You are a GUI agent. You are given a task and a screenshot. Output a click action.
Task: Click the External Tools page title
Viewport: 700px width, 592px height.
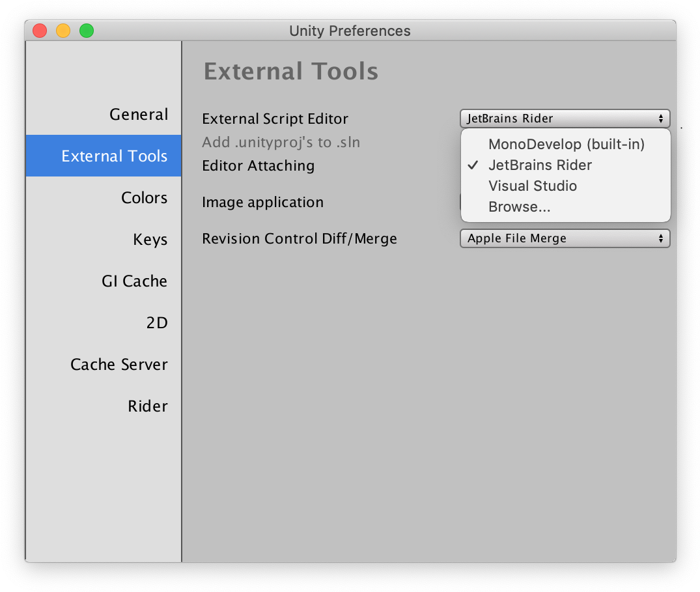[290, 71]
